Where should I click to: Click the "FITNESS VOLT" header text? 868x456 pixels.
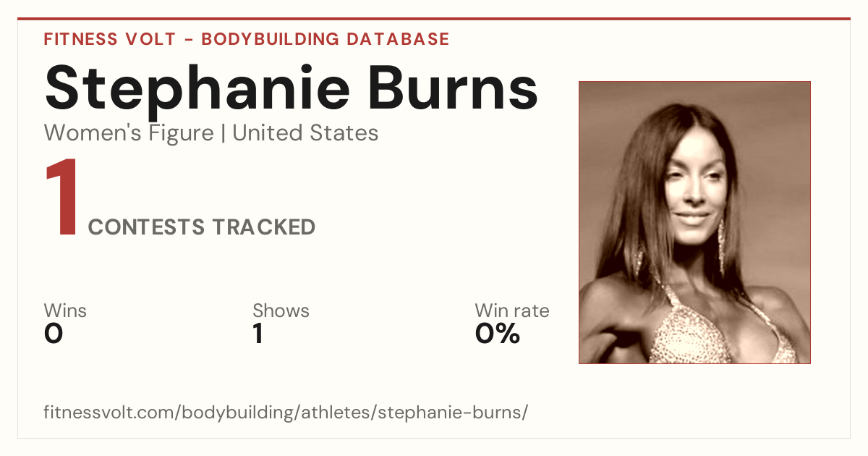(109, 39)
